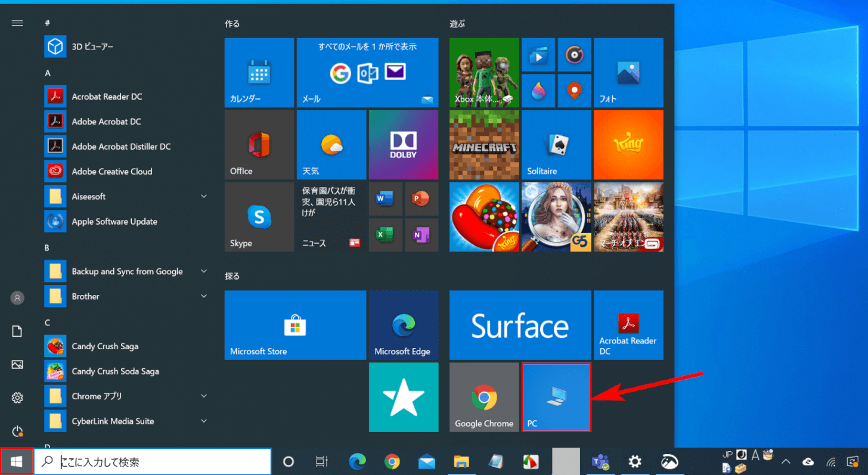Image resolution: width=868 pixels, height=475 pixels.
Task: Open the Xbox 本体 tile
Action: (484, 73)
